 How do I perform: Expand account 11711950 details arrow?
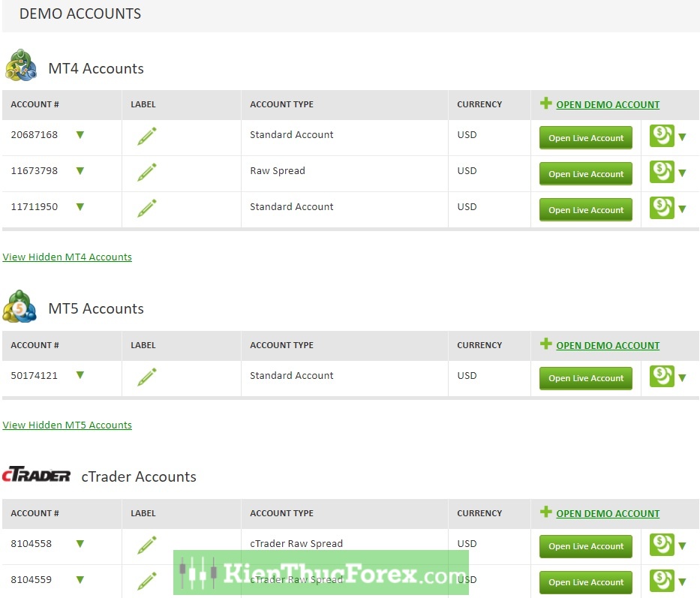(80, 207)
